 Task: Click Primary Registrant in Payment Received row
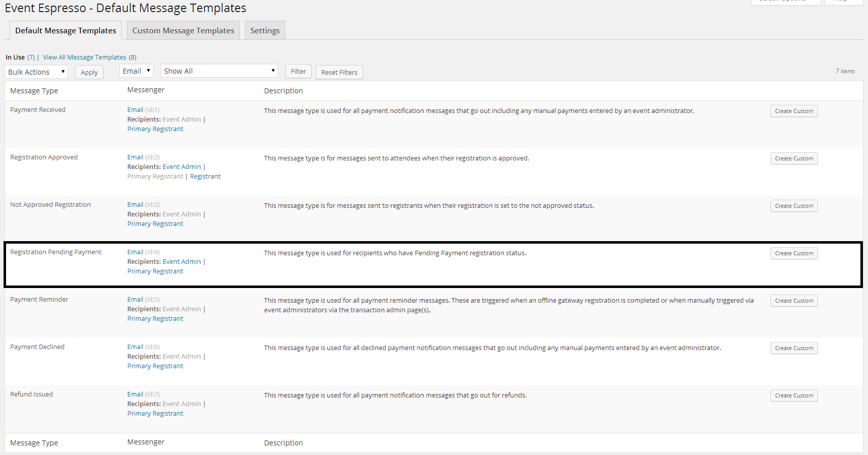pos(155,129)
